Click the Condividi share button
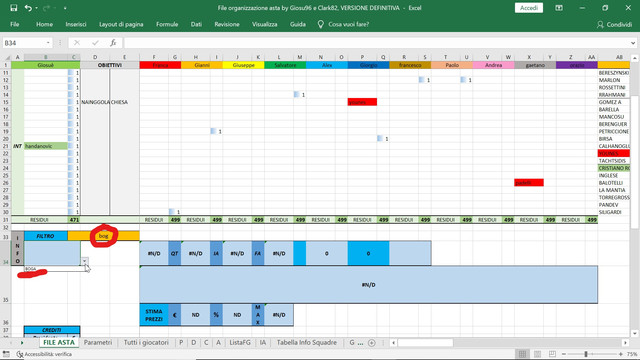 point(614,24)
